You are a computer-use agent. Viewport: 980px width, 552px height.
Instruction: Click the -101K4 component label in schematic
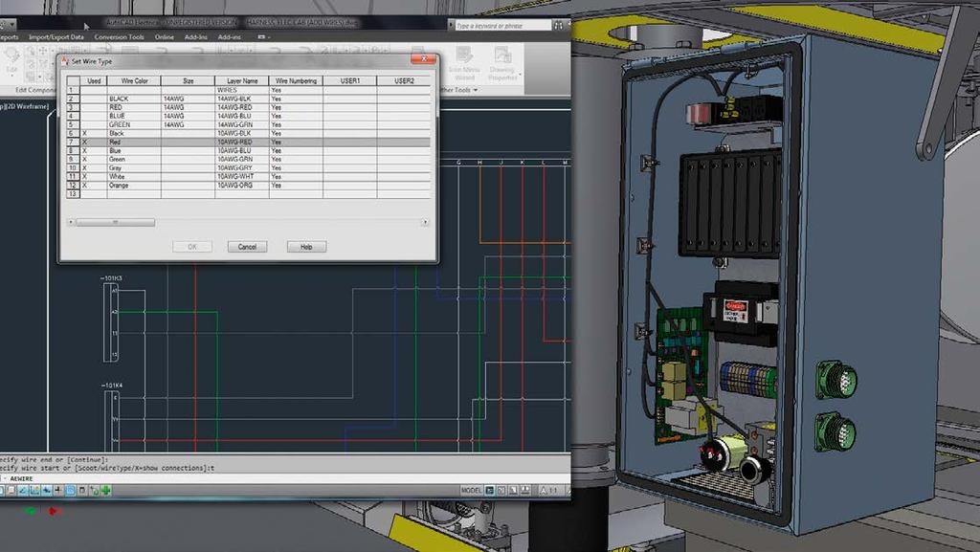tap(111, 386)
